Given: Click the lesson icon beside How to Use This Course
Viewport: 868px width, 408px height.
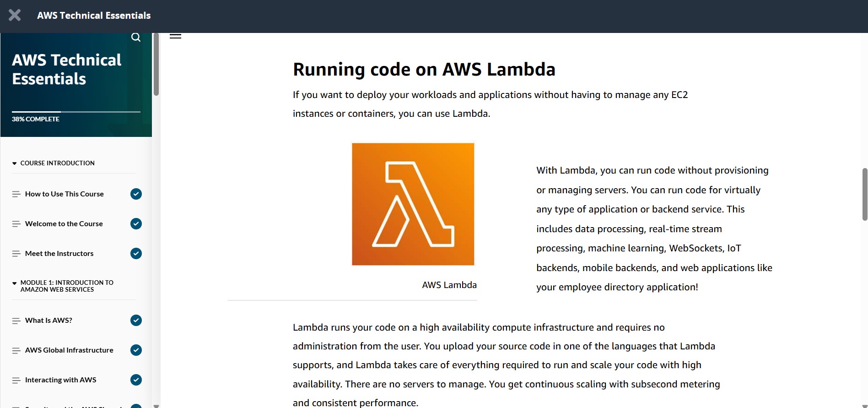Looking at the screenshot, I should tap(16, 194).
